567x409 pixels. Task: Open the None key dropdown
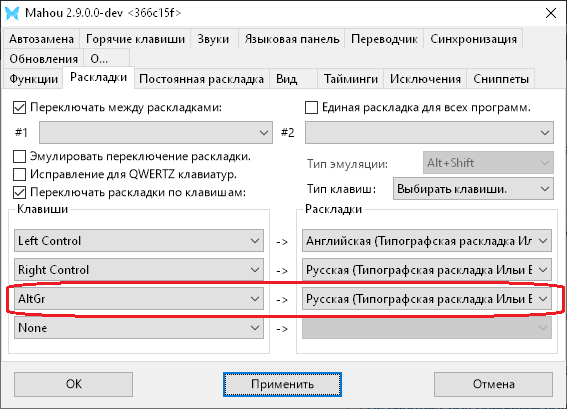pyautogui.click(x=139, y=328)
